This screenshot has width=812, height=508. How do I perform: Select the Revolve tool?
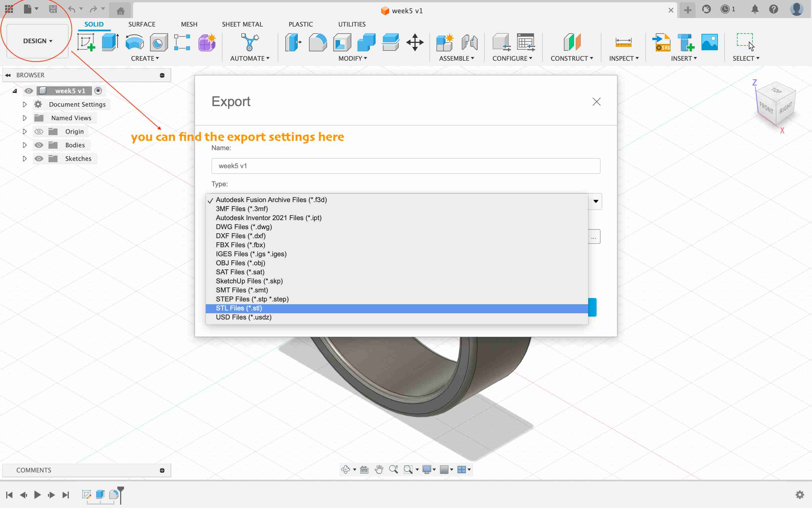[134, 42]
